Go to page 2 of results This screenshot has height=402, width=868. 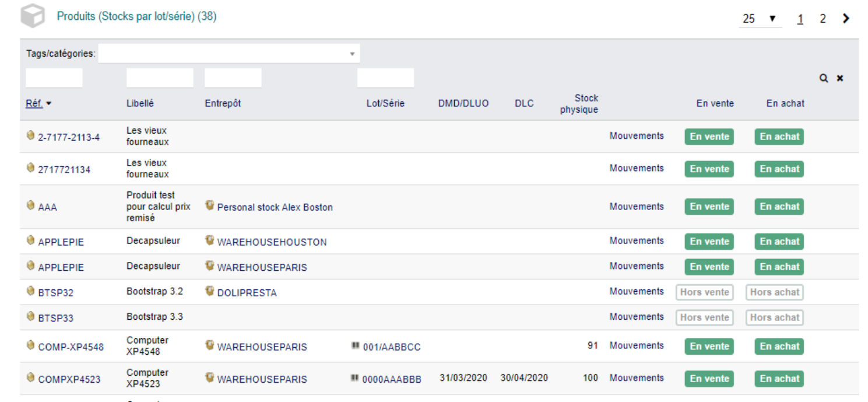pos(823,19)
